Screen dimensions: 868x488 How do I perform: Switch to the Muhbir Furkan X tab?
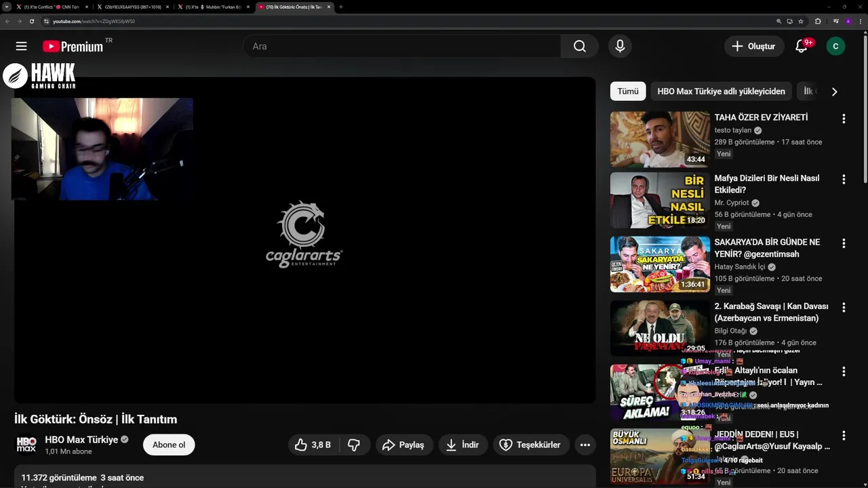[x=214, y=7]
